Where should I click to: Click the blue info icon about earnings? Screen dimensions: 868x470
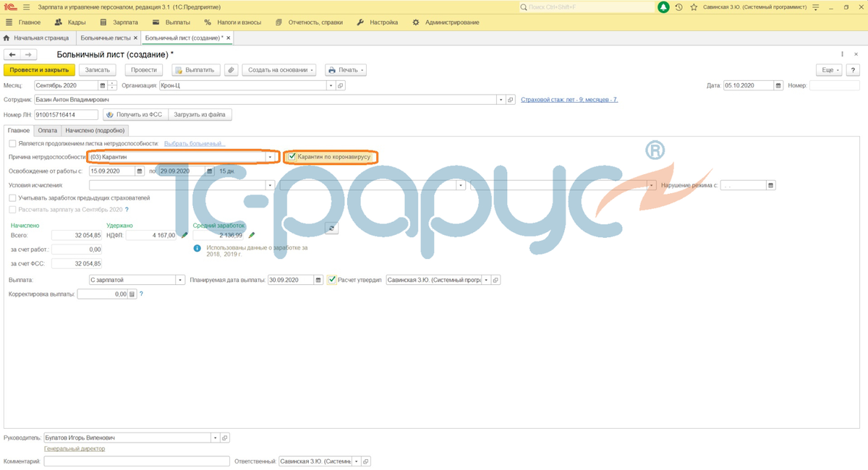197,248
